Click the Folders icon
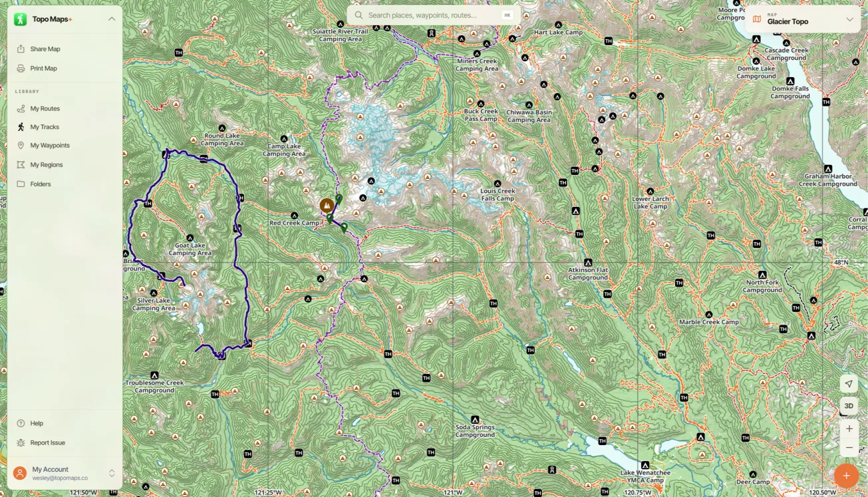868x497 pixels. click(21, 184)
